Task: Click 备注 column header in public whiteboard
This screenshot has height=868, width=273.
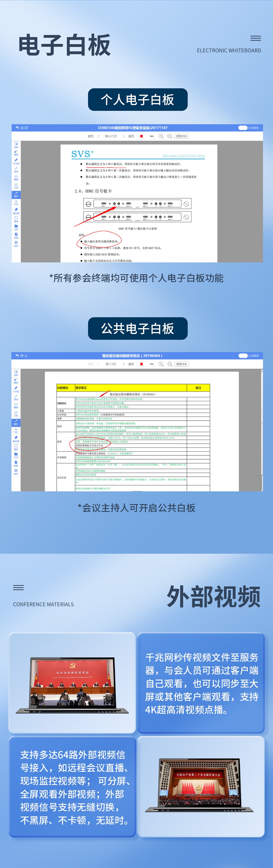Action: [x=198, y=388]
